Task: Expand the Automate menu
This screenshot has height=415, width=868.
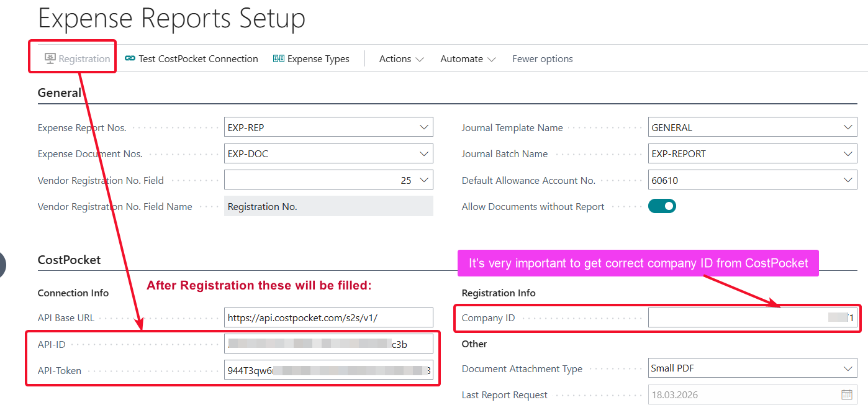Action: tap(468, 58)
